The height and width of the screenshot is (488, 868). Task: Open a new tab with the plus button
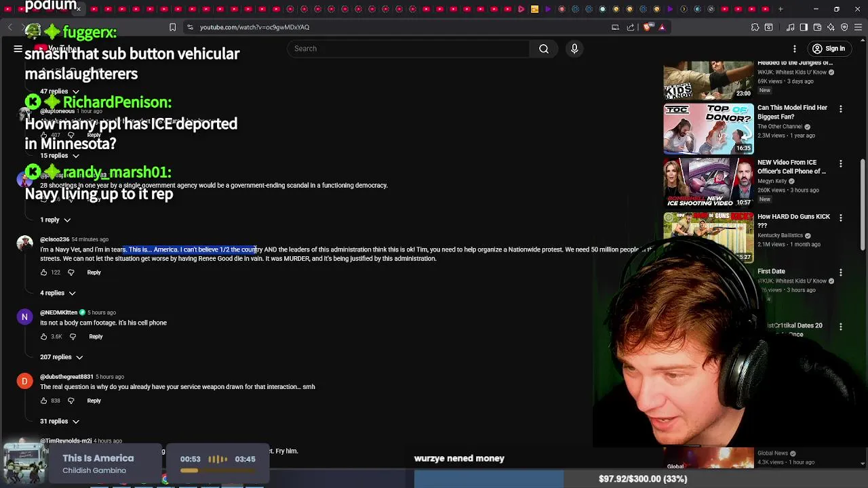pos(781,9)
